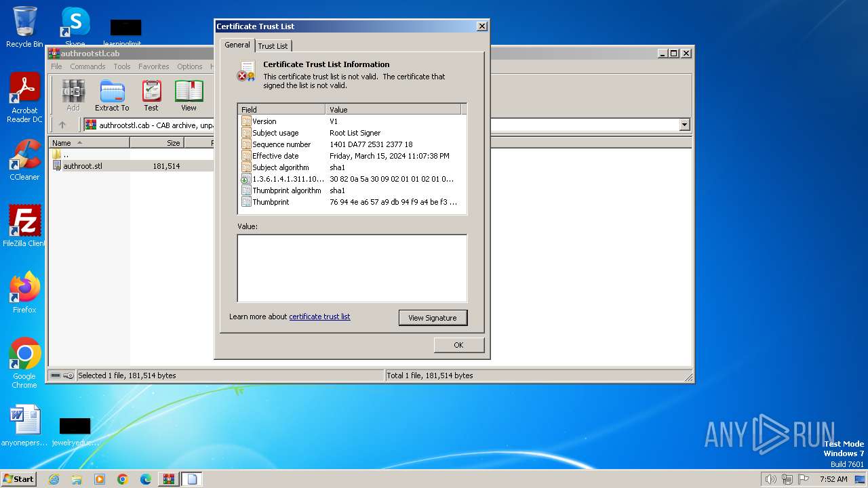This screenshot has width=868, height=488.
Task: Sort WinRAR file list by Name column
Action: [89, 143]
